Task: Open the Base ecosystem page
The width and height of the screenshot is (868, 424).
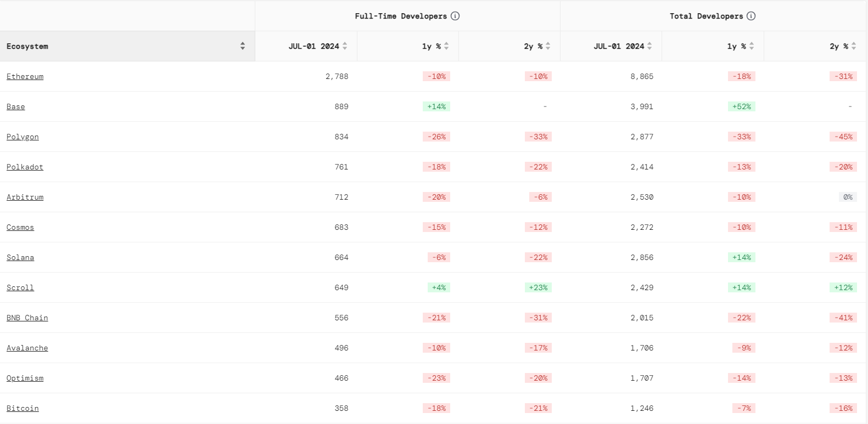Action: tap(15, 106)
